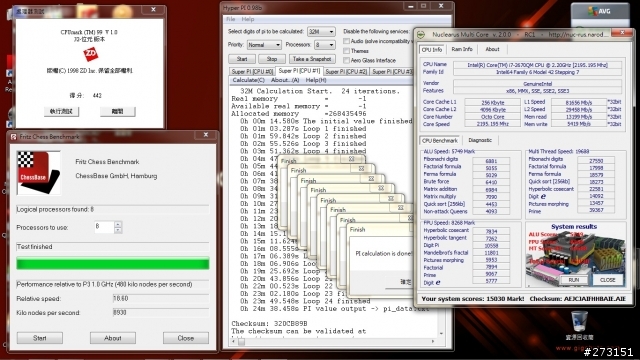The width and height of the screenshot is (640, 360).
Task: Click the AVG gadget on the desktop
Action: [x=600, y=11]
